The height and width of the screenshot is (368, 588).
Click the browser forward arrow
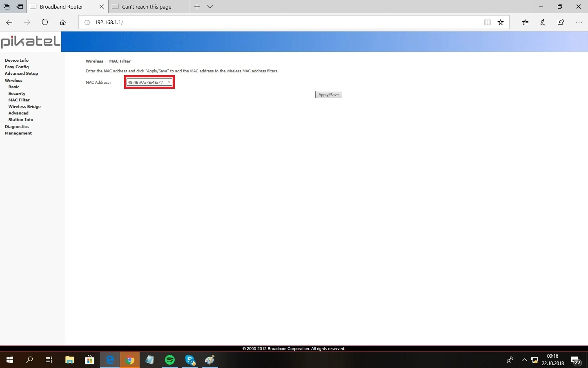pos(27,22)
